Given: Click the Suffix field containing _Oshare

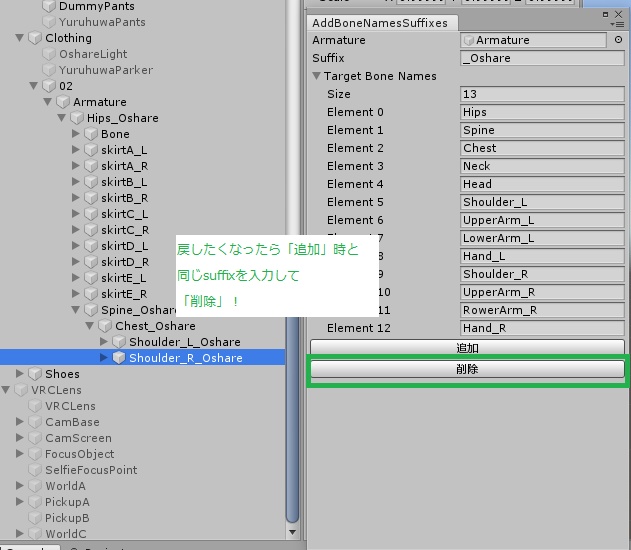Looking at the screenshot, I should click(x=542, y=58).
